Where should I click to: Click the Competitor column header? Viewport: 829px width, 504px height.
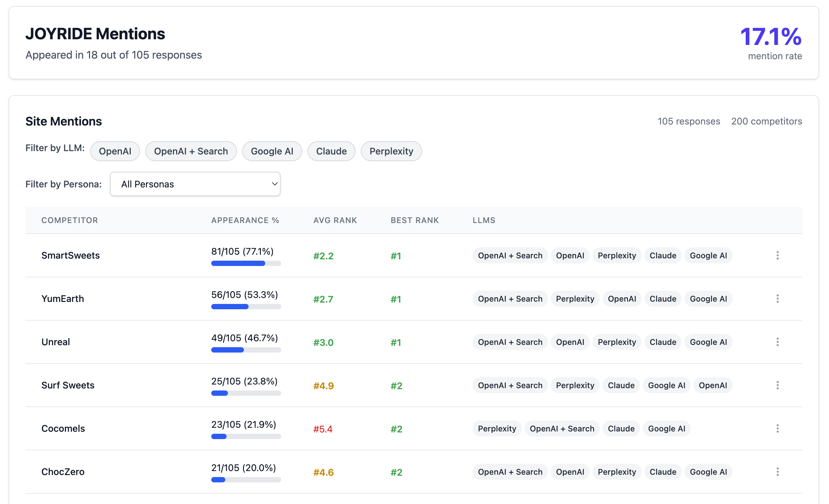click(70, 220)
